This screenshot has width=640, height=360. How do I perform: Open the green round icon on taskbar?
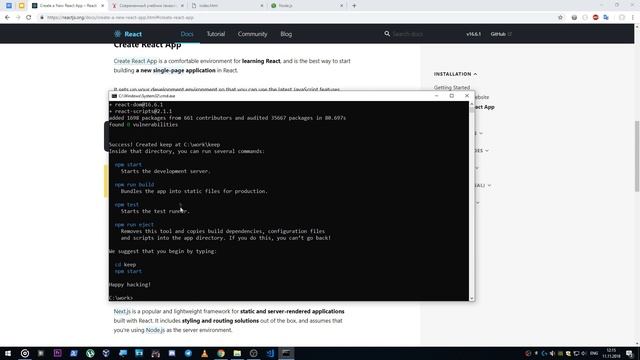(90, 353)
